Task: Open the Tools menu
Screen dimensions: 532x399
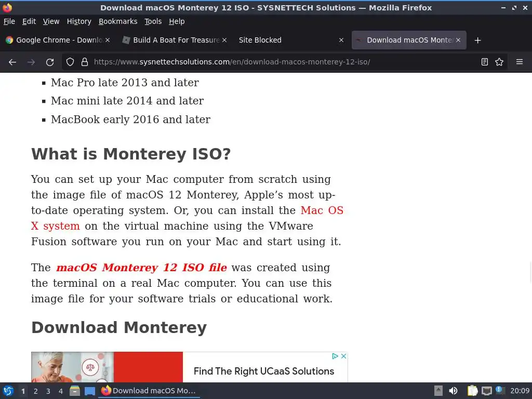Action: click(153, 21)
